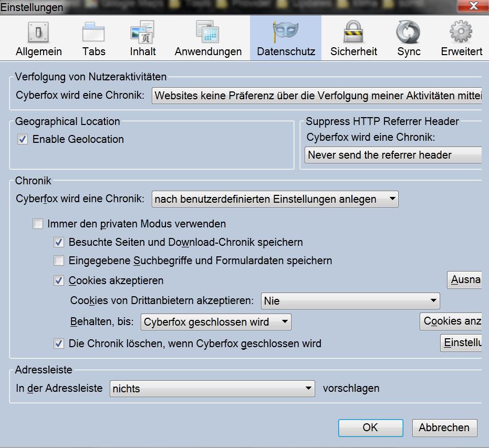489x448 pixels.
Task: Enable Immer den privaten Modus verwenden
Action: click(38, 224)
